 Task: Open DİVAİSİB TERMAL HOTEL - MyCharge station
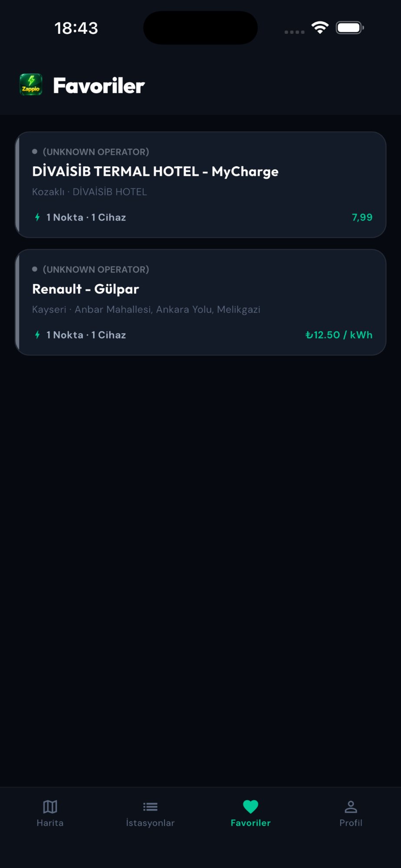155,171
